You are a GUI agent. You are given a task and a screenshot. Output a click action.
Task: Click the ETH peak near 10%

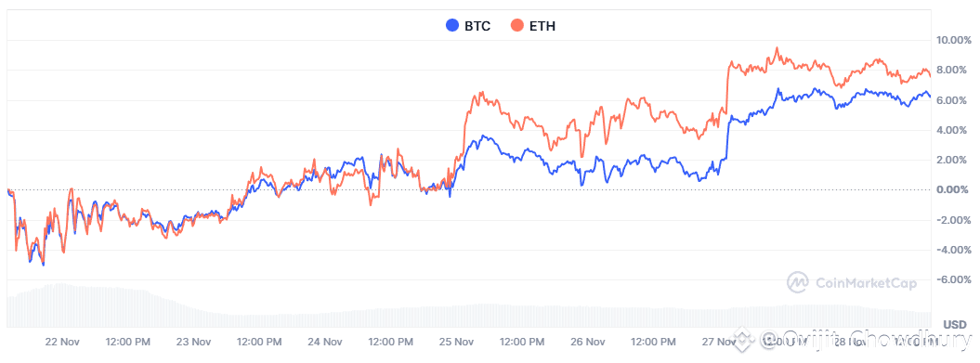777,48
